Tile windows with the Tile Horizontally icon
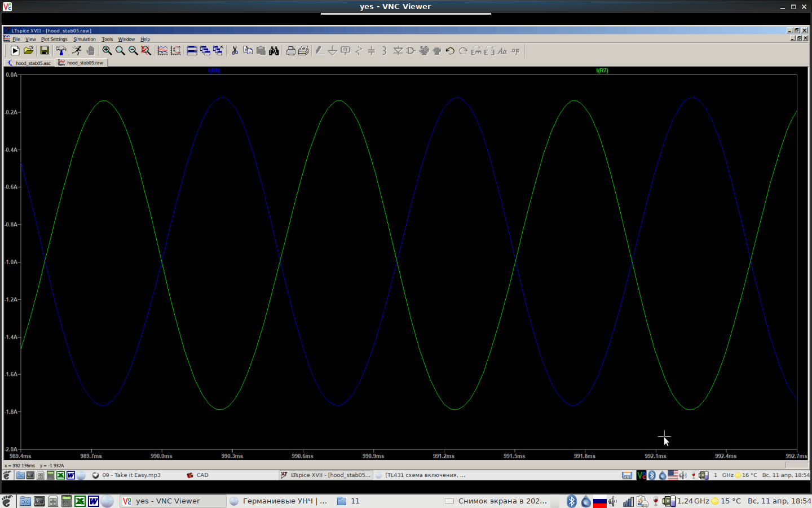The height and width of the screenshot is (508, 812). [x=192, y=51]
